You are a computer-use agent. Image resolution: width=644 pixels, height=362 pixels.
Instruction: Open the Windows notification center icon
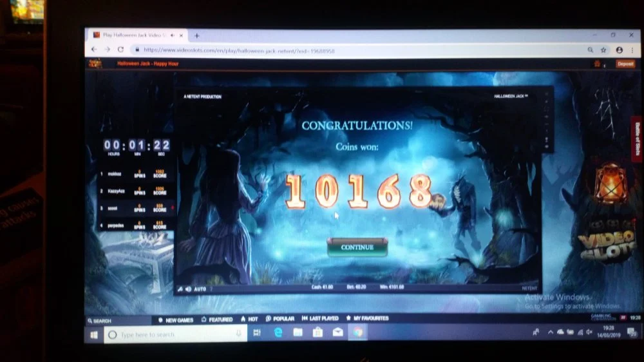pyautogui.click(x=632, y=332)
